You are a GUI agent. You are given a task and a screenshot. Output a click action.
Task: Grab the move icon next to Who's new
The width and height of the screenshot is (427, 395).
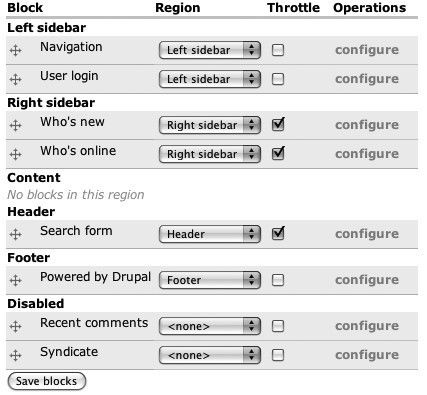click(16, 126)
